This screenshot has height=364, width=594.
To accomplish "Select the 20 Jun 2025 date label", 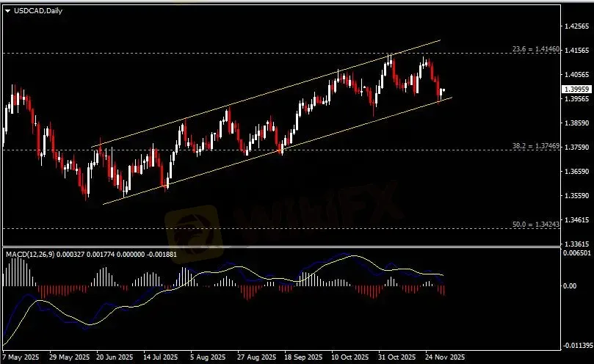I will point(115,357).
